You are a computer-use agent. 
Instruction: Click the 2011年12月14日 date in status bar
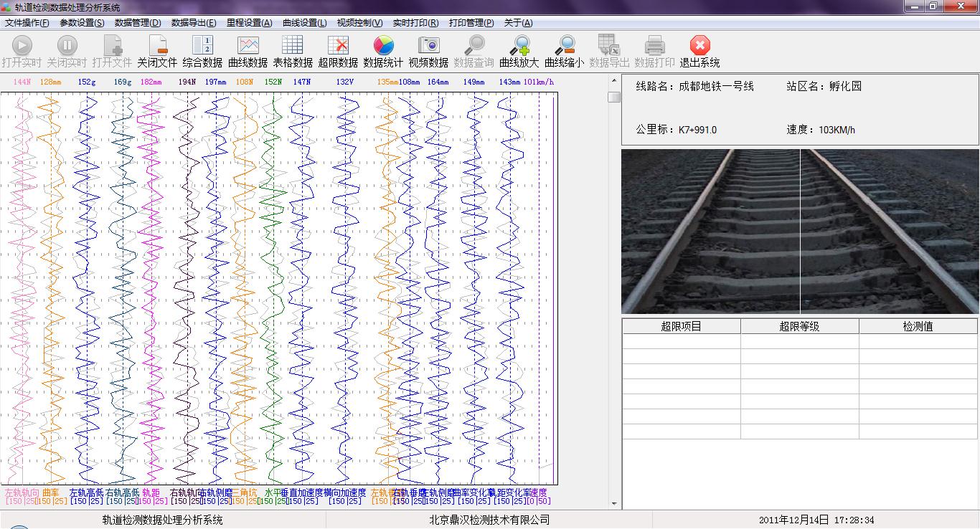794,520
